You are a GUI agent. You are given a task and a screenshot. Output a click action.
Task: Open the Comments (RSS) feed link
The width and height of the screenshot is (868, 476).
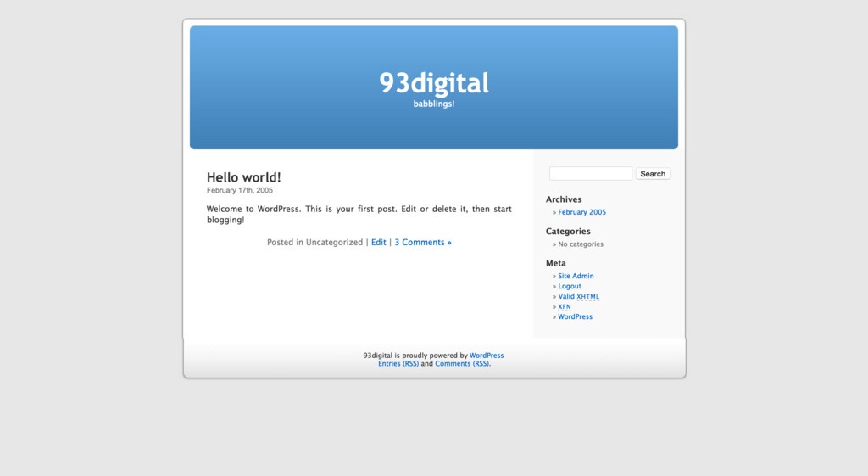462,364
